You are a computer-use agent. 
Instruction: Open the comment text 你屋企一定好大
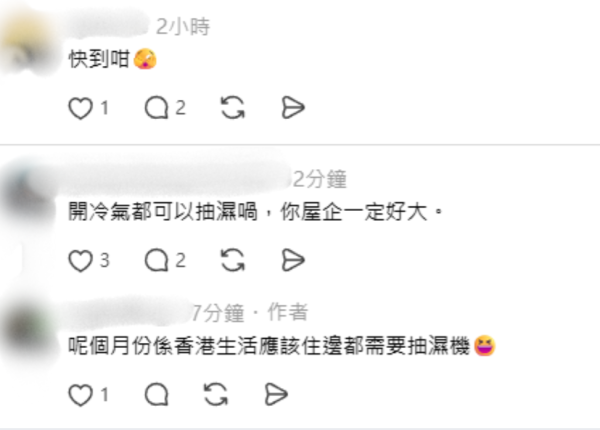(x=354, y=212)
